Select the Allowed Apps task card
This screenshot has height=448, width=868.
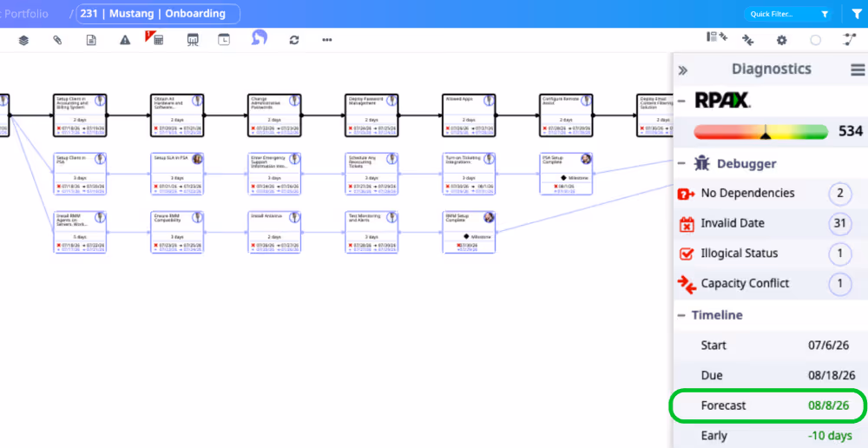pyautogui.click(x=469, y=115)
